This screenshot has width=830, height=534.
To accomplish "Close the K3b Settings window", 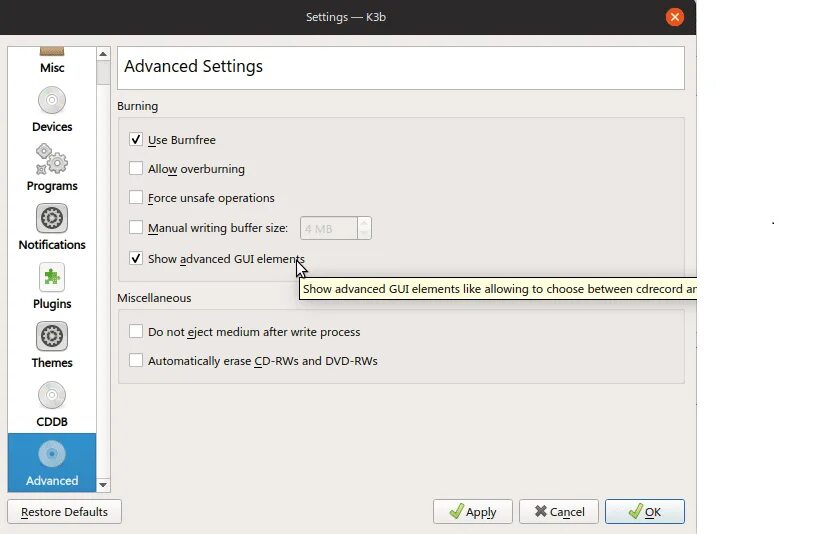I will [x=675, y=17].
